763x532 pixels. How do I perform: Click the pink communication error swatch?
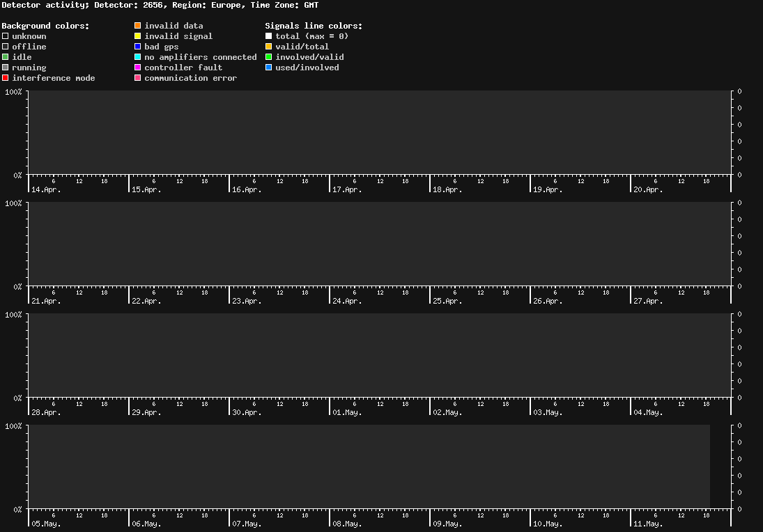coord(138,78)
